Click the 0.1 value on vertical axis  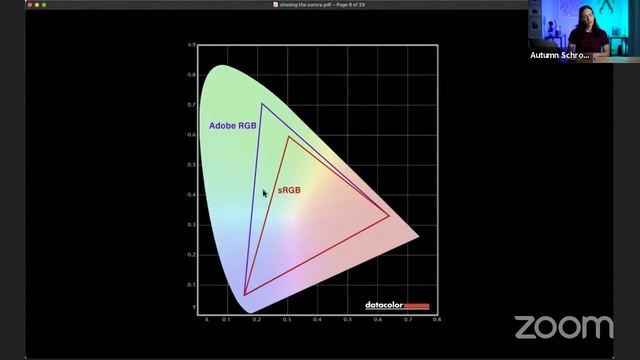tap(191, 285)
